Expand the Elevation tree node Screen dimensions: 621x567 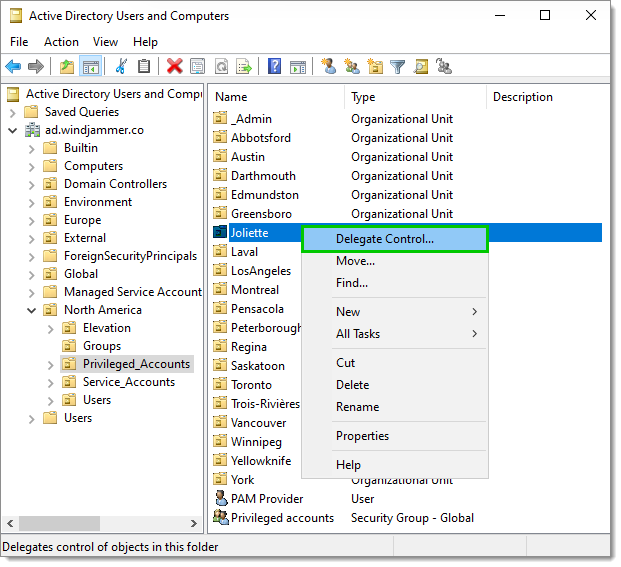tap(50, 329)
